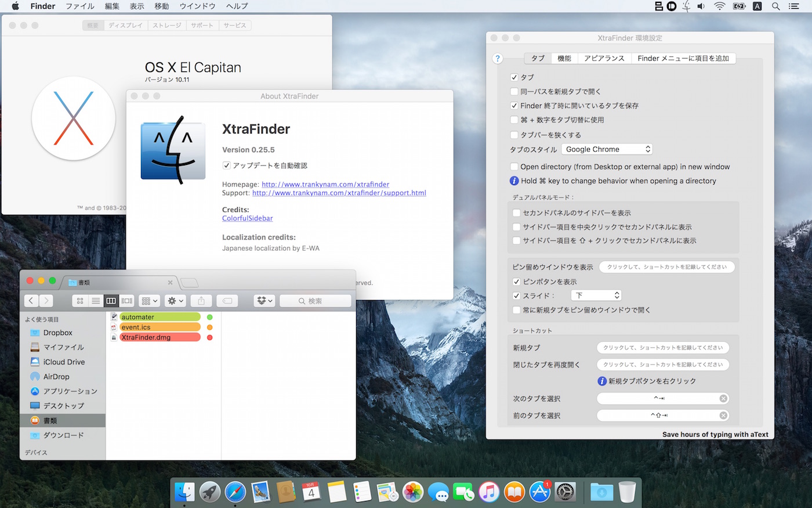Go forward in the Finder window
Screen dimensions: 812x508
click(x=46, y=301)
